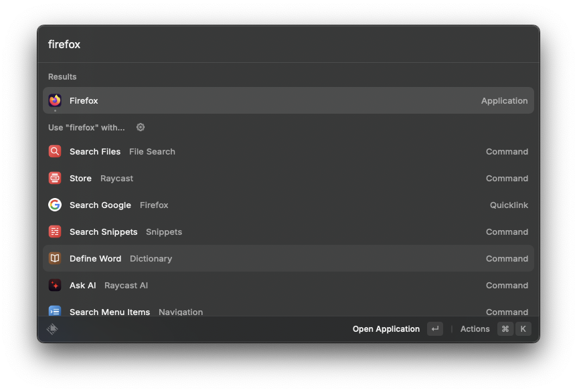Select Ask AI command row
The image size is (577, 392).
coord(288,286)
